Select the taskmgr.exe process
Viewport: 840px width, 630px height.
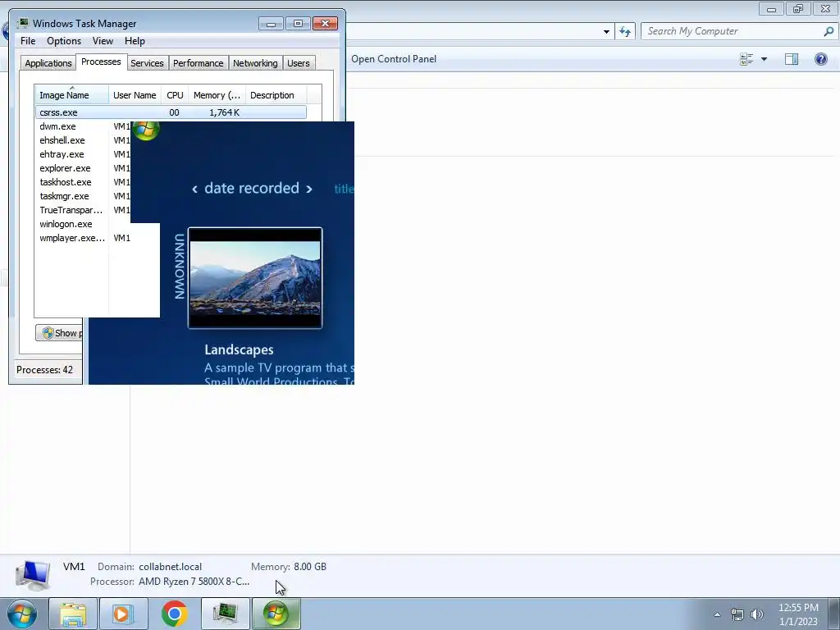click(x=64, y=196)
